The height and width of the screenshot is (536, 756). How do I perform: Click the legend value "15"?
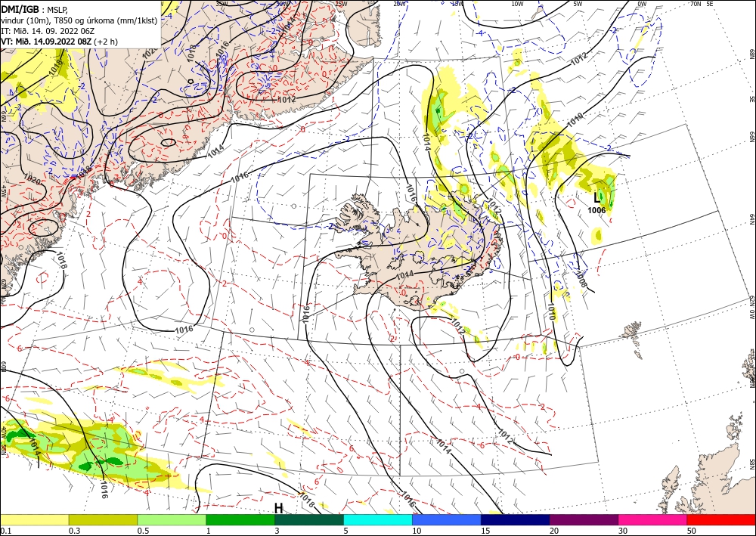point(485,531)
